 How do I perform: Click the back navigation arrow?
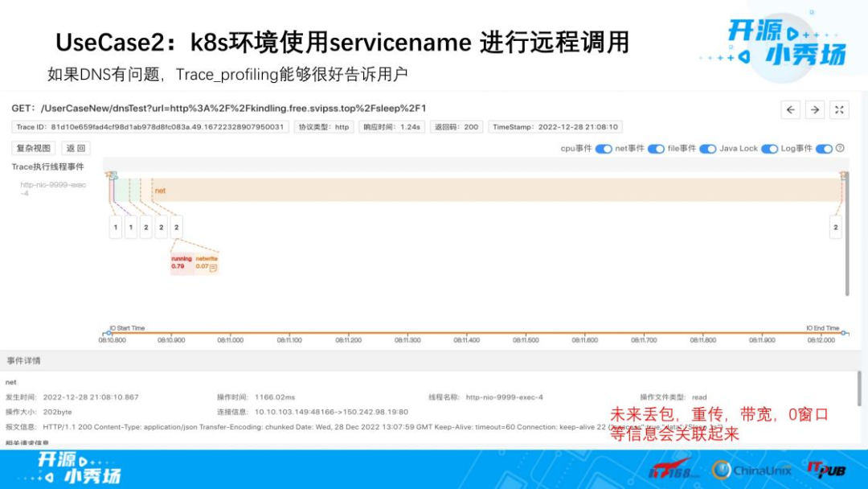791,110
